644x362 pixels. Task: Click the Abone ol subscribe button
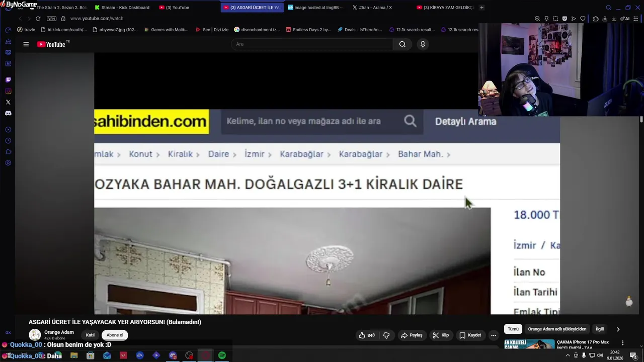(115, 335)
